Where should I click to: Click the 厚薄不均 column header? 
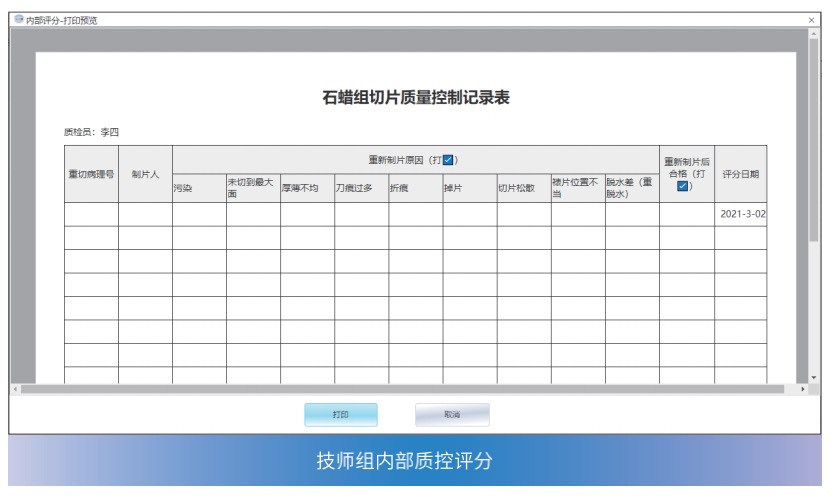tap(308, 188)
